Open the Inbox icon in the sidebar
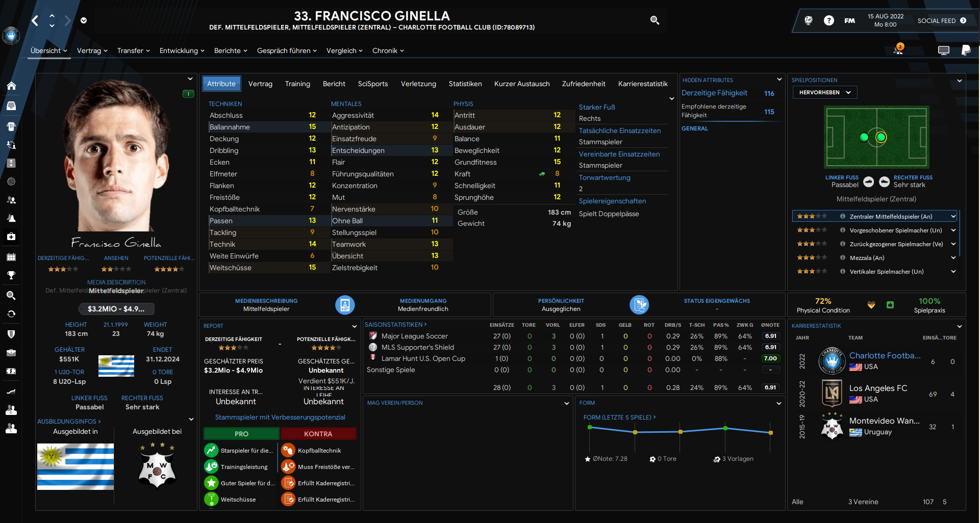Screen dimensions: 980x523 coord(11,106)
